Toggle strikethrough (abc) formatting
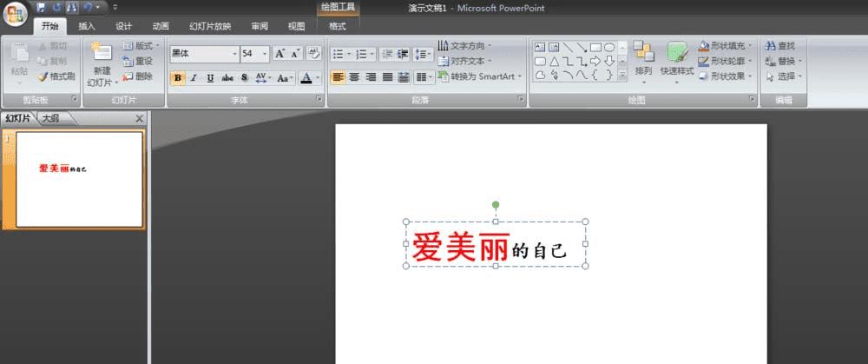This screenshot has width=868, height=364. (x=227, y=78)
